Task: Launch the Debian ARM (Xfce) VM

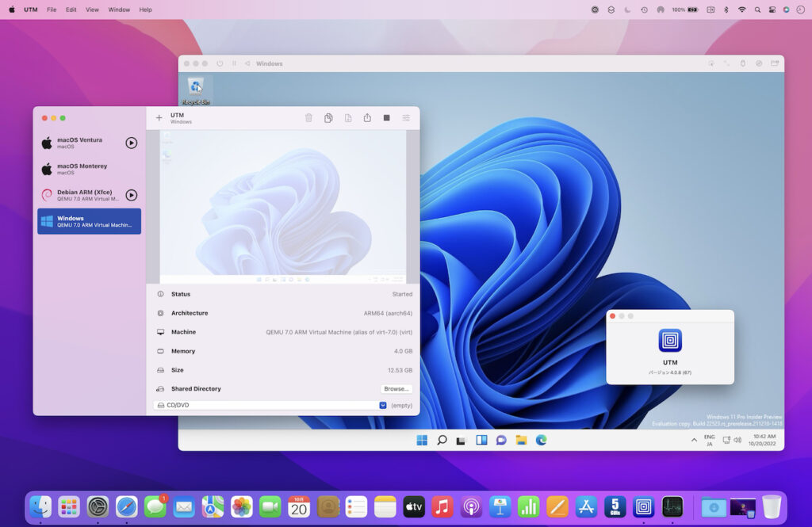Action: (132, 195)
